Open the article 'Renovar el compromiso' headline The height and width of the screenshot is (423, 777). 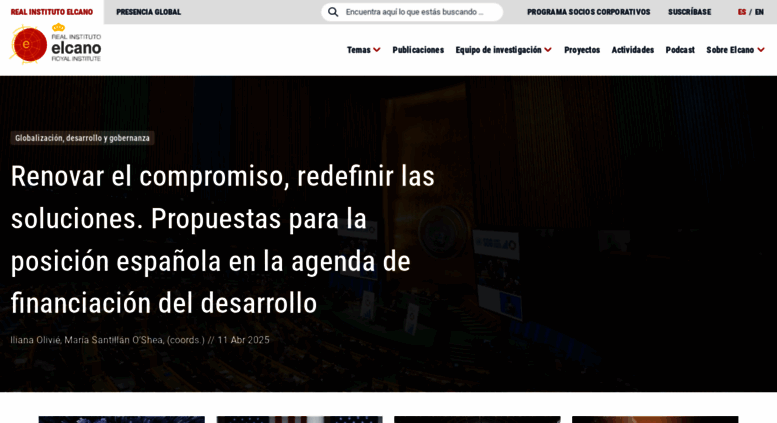click(222, 240)
